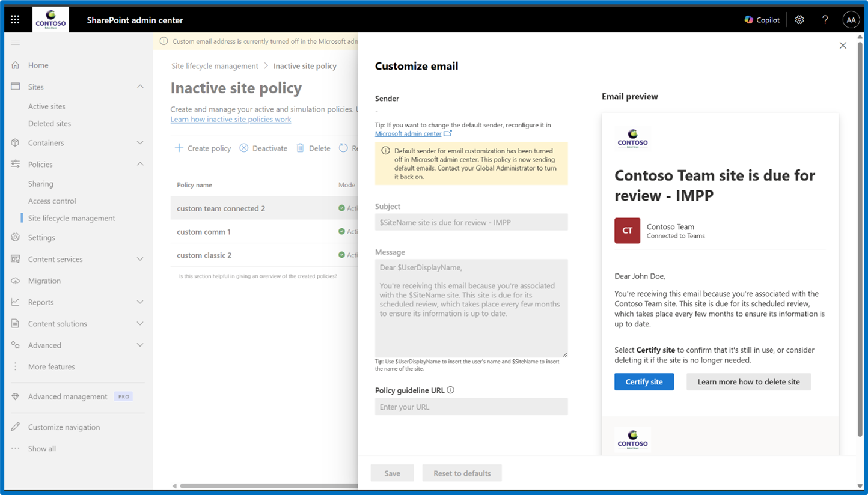Screen dimensions: 868x495
Task: Click the blue Certify site button
Action: click(644, 381)
